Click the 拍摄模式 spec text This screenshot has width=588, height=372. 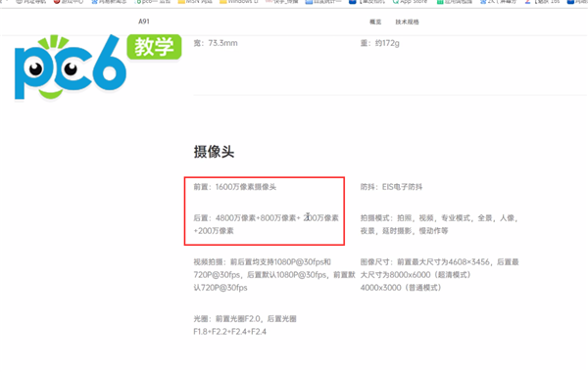click(x=439, y=224)
